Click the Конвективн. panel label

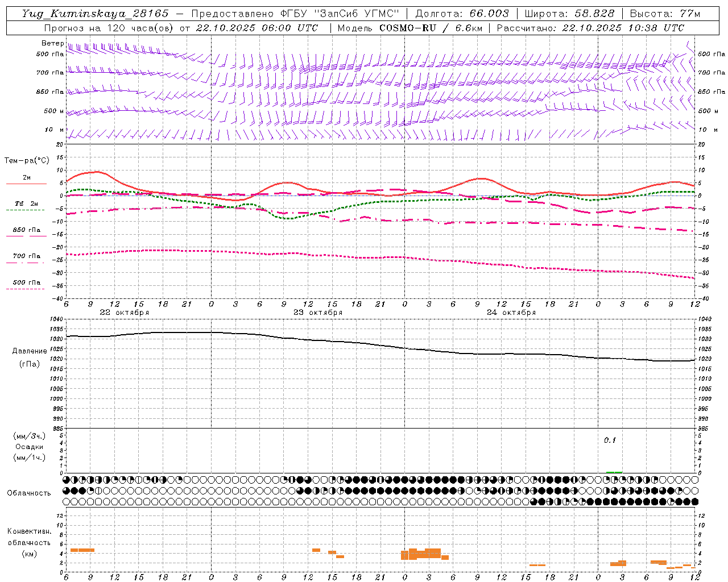click(x=29, y=531)
